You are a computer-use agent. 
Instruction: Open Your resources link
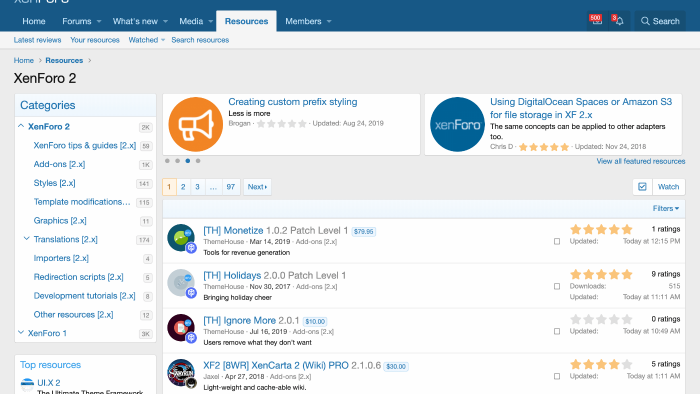(95, 40)
